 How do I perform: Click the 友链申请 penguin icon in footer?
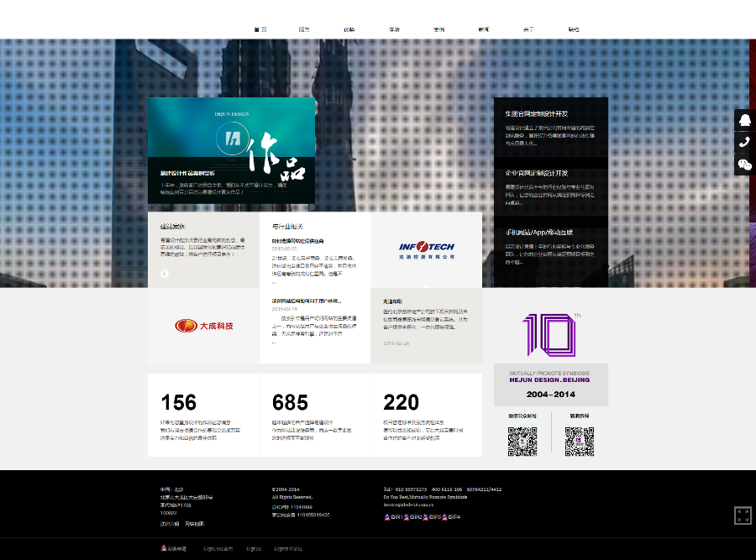pyautogui.click(x=164, y=548)
